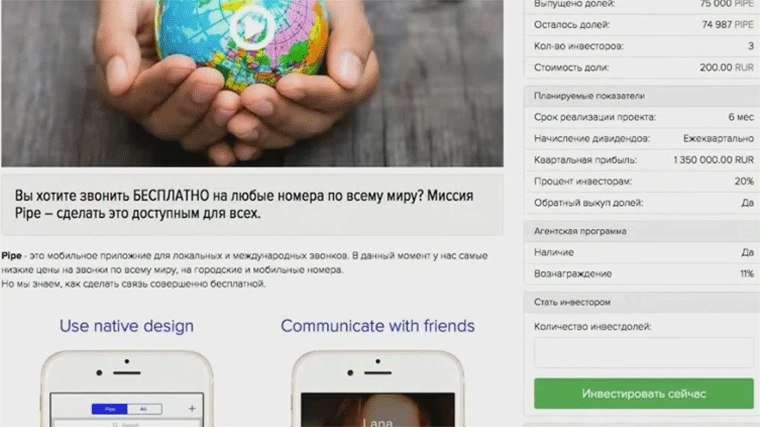Select the All tab on phone mockup
Image resolution: width=760 pixels, height=427 pixels.
[144, 409]
